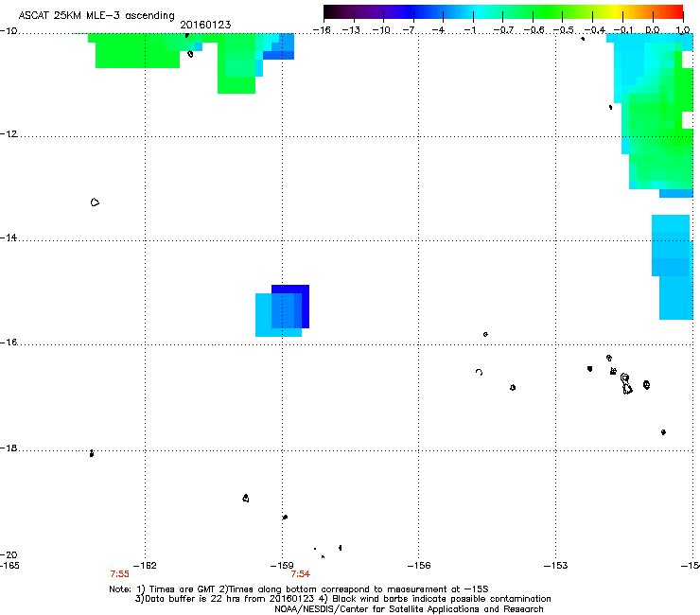Click the longitude label -153
This screenshot has width=700, height=615.
[556, 566]
